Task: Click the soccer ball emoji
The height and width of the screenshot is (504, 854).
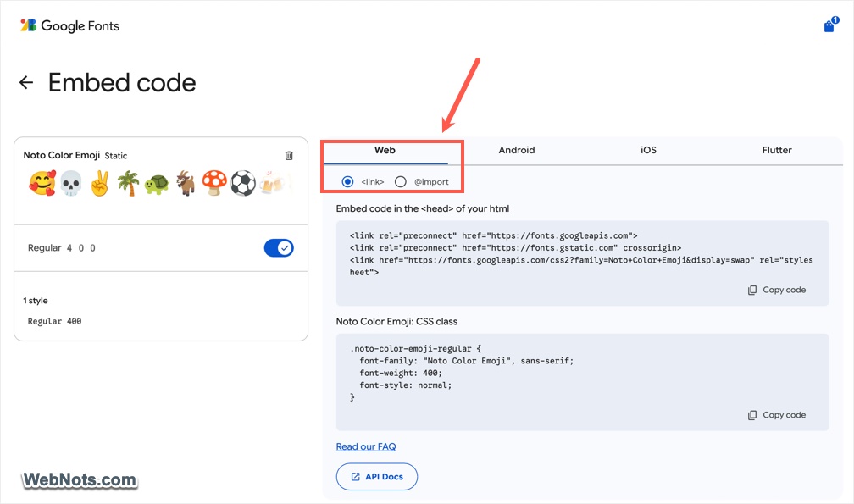Action: coord(243,184)
